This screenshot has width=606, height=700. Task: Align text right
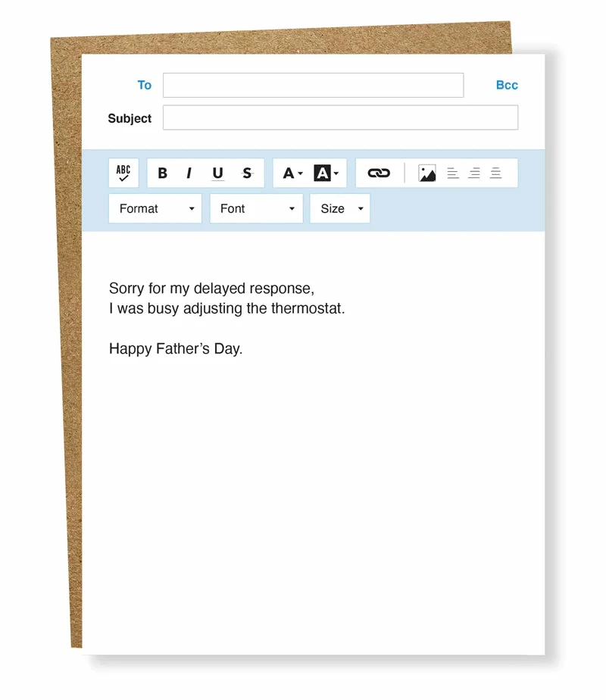(495, 173)
